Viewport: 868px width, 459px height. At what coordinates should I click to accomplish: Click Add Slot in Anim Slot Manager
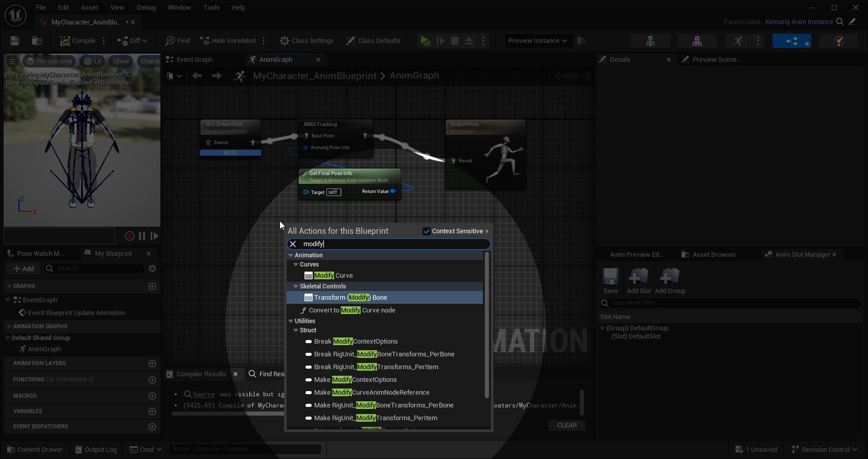coord(639,281)
